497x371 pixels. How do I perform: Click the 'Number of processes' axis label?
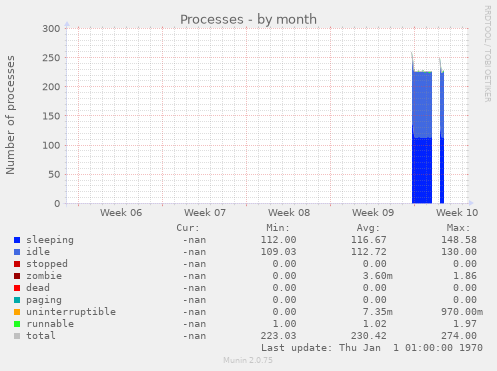click(x=10, y=115)
